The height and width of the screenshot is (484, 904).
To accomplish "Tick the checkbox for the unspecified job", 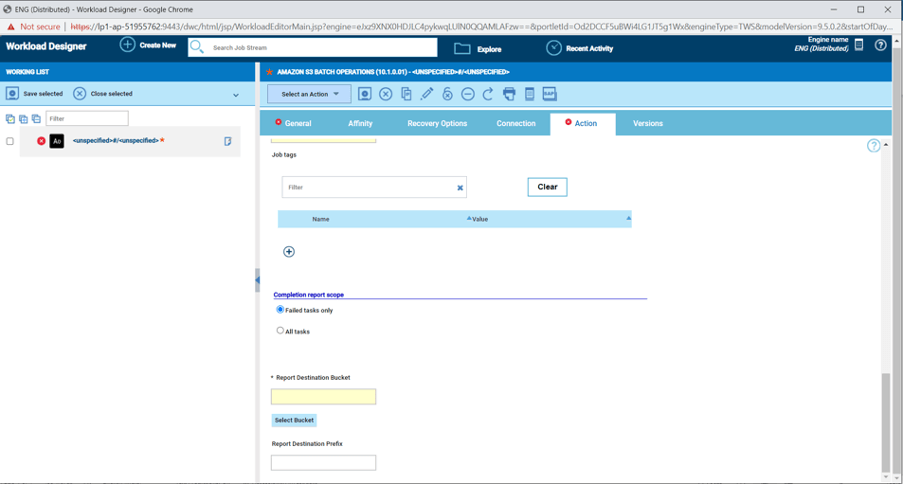I will tap(10, 141).
